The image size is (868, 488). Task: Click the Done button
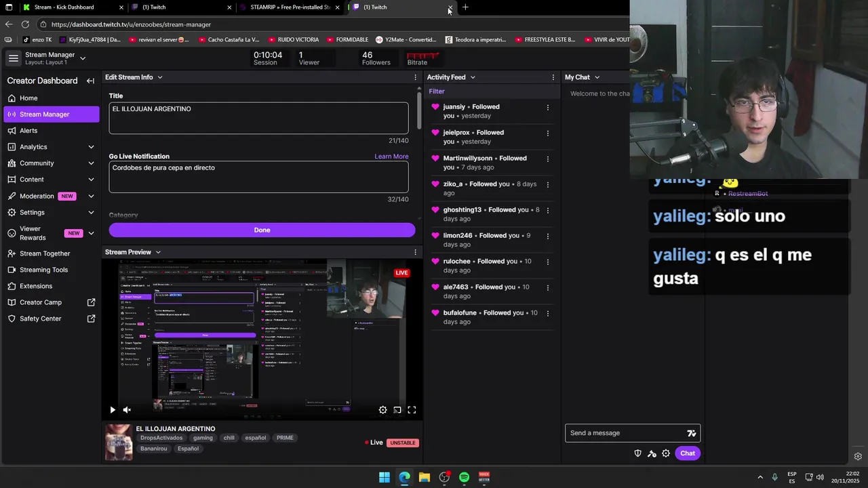tap(262, 230)
